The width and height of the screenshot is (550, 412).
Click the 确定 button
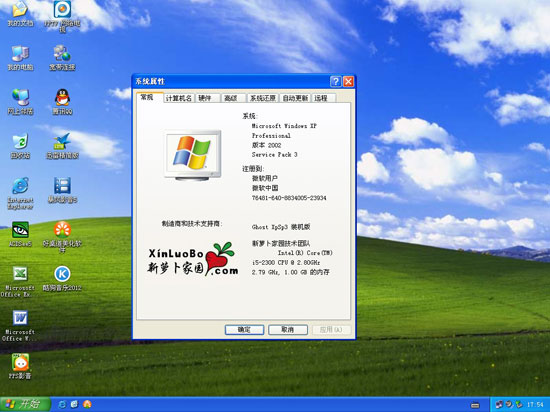pyautogui.click(x=244, y=330)
